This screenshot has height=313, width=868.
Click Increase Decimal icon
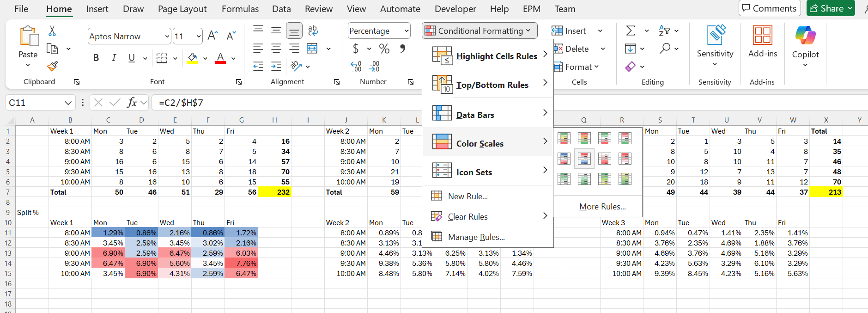(356, 67)
